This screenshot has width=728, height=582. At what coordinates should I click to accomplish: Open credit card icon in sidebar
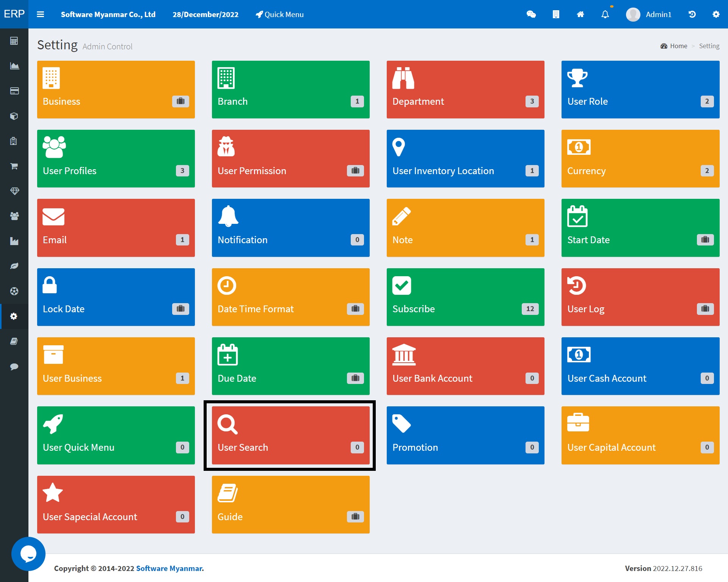[x=14, y=91]
